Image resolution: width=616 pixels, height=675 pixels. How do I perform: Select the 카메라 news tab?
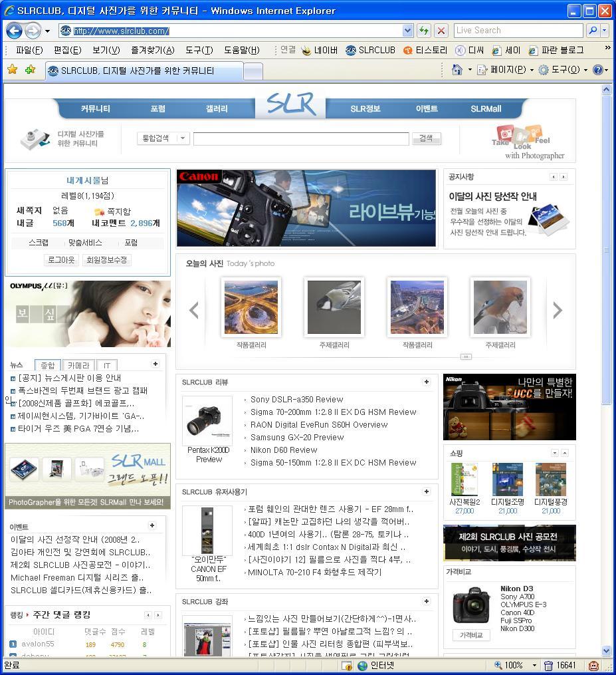[x=78, y=366]
